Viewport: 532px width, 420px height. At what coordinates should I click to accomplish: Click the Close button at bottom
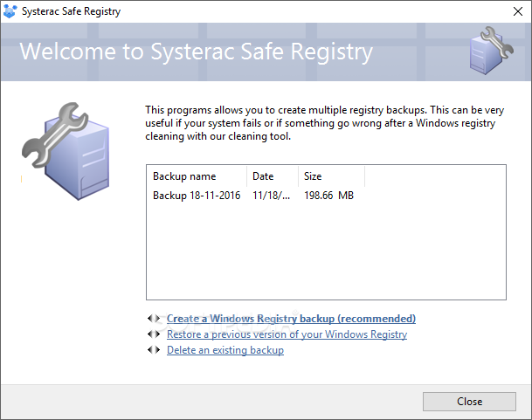[x=469, y=402]
